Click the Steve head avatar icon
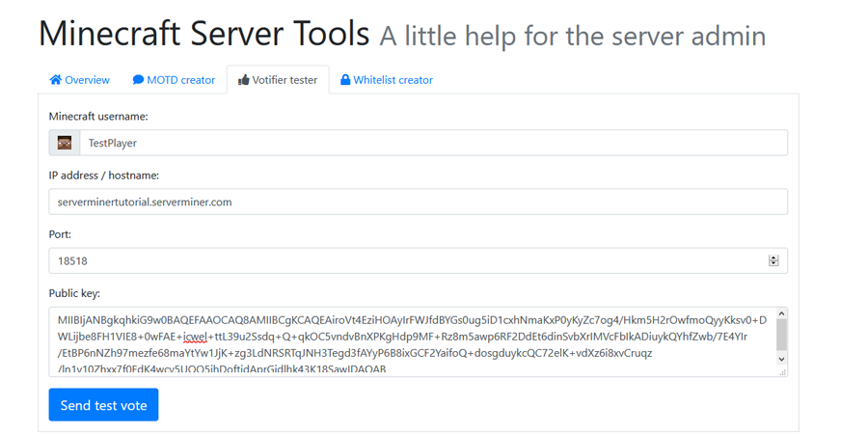Viewport: 868px width, 434px height. (x=65, y=143)
